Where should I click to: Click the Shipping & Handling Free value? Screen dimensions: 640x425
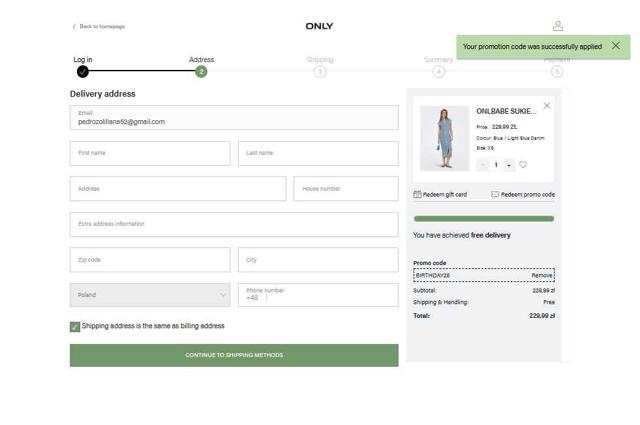[x=549, y=302]
